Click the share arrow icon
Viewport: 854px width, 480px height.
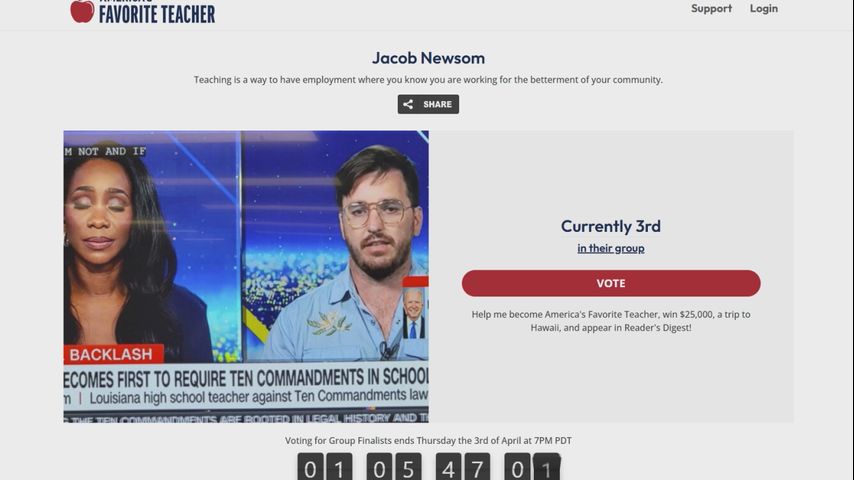tap(408, 104)
